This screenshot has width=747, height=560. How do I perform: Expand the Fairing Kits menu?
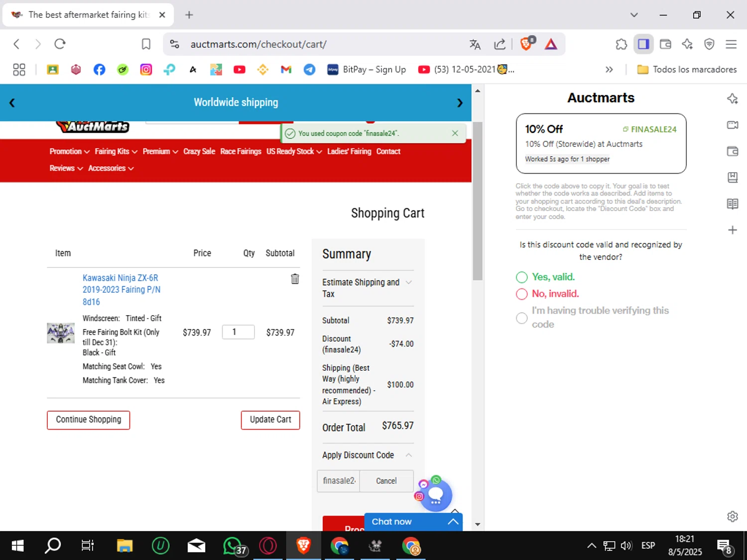[116, 151]
